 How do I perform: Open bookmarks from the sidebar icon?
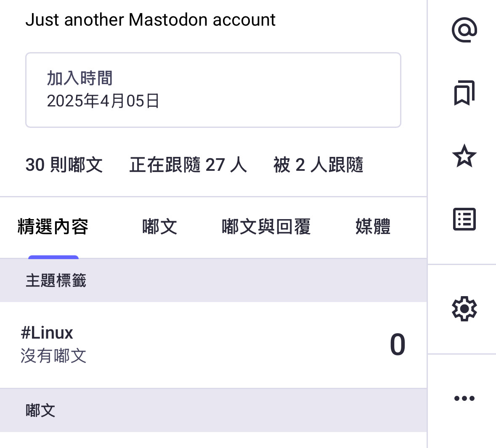point(464,93)
